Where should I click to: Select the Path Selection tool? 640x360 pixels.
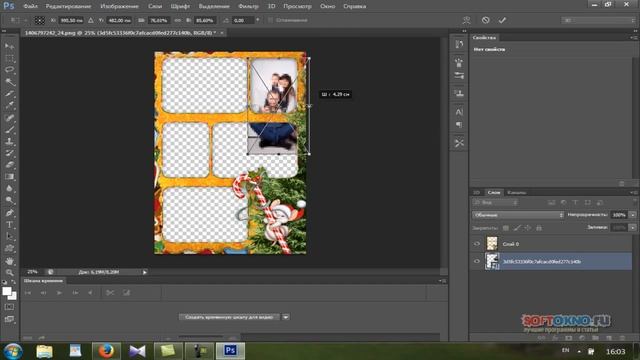pos(9,236)
